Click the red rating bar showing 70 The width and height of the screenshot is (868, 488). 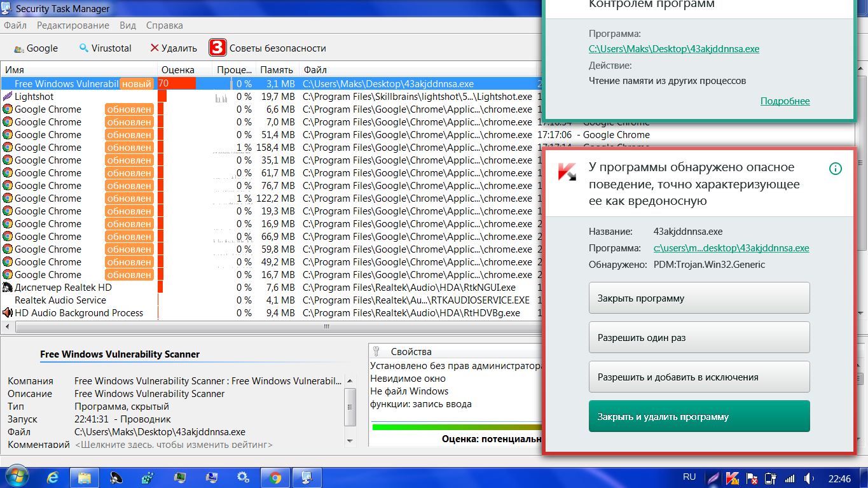(176, 84)
